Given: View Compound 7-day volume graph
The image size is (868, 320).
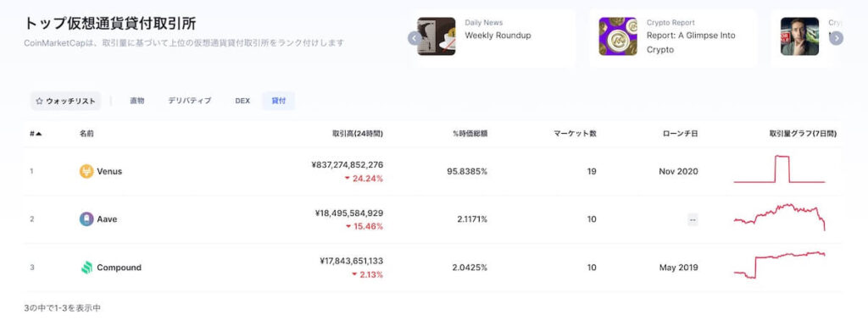Looking at the screenshot, I should pos(780,265).
